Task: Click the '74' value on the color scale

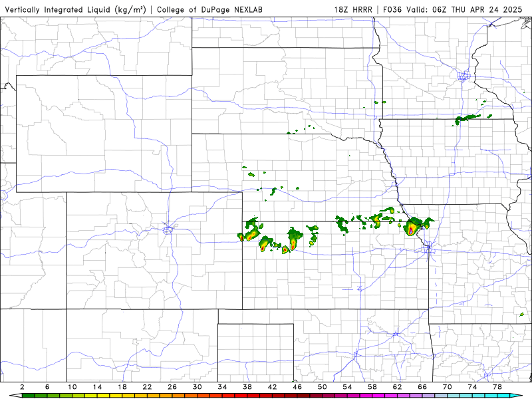Action: (x=472, y=387)
